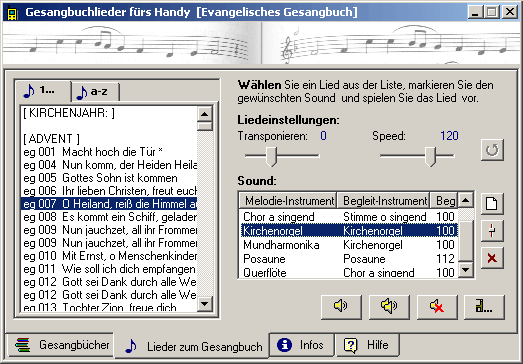Open the phone export button with ellipsis
523x364 pixels.
coord(484,306)
